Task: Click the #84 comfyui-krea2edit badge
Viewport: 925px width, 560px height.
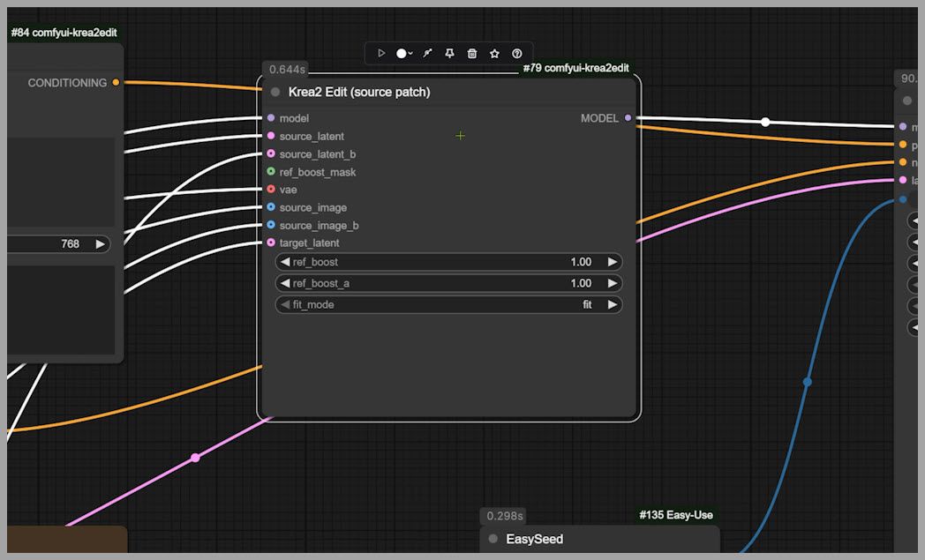Action: (64, 33)
